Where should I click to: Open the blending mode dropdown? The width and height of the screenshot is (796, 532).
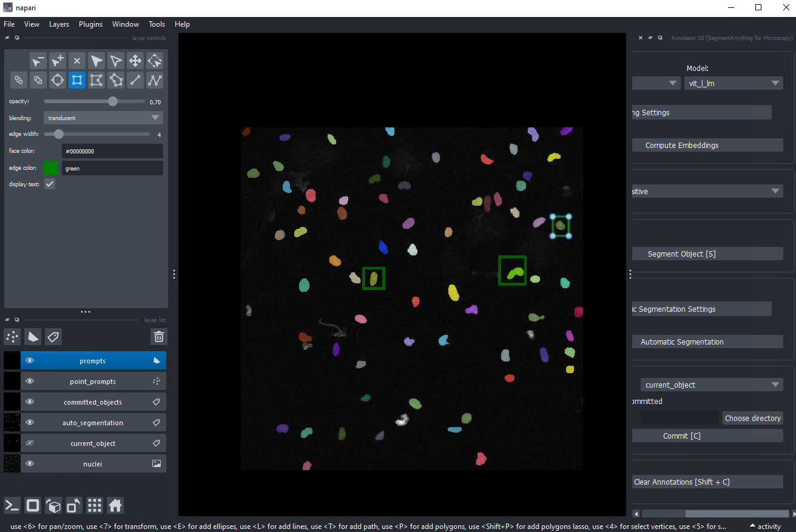point(103,118)
